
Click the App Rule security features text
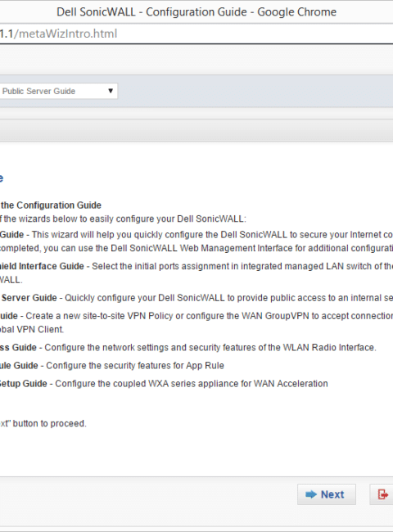[x=135, y=366]
